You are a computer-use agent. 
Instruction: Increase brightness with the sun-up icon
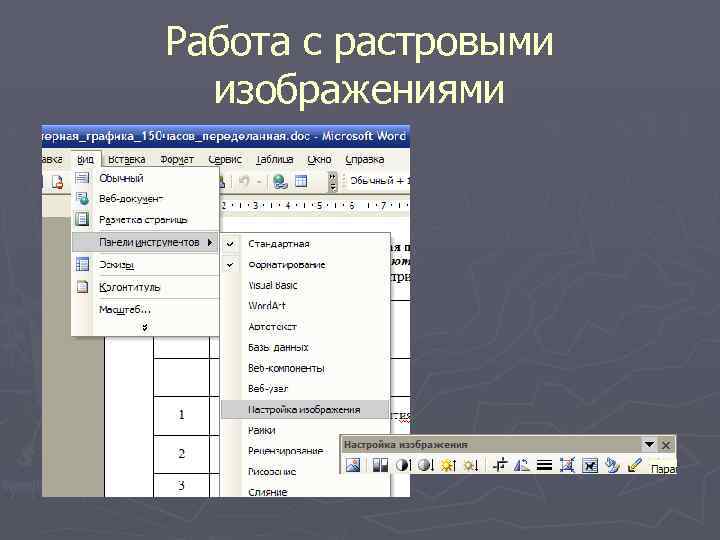[448, 465]
